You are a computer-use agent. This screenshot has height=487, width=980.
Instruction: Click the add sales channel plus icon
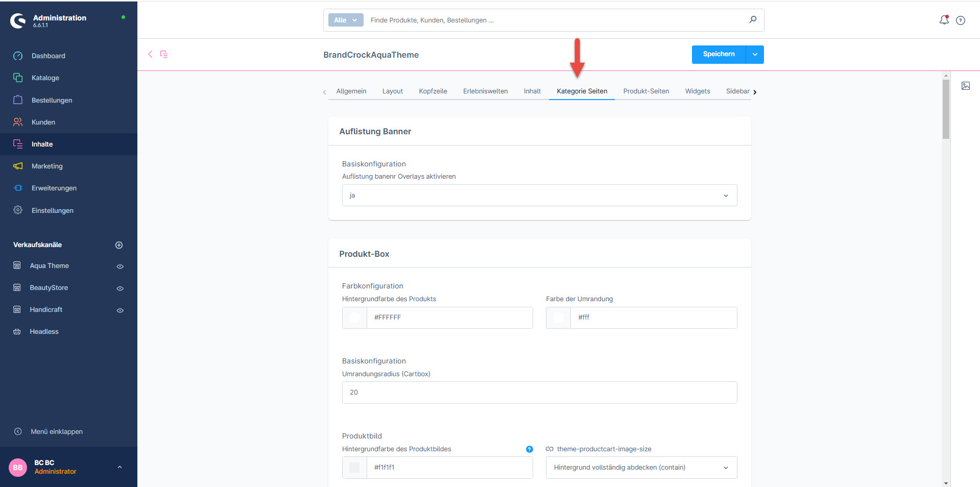pyautogui.click(x=119, y=245)
